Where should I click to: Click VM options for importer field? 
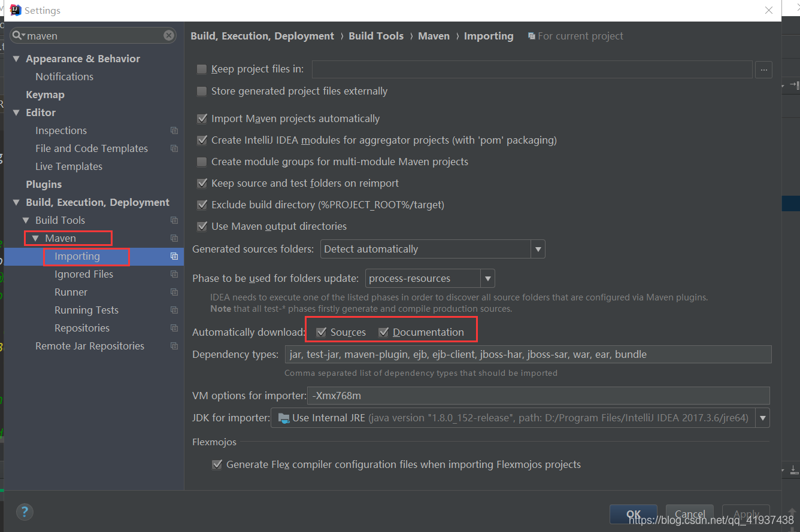538,396
